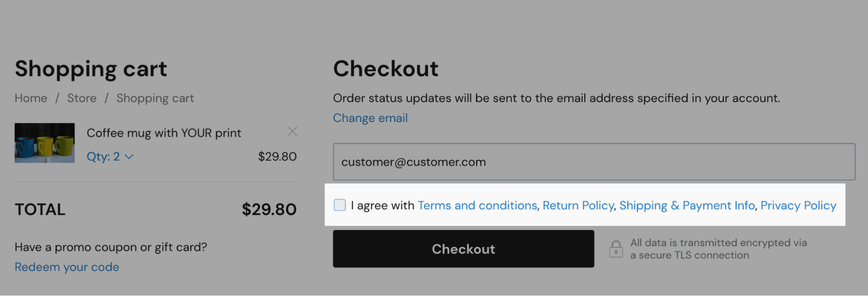This screenshot has width=868, height=296.
Task: Click the large Checkout heading
Action: (386, 69)
